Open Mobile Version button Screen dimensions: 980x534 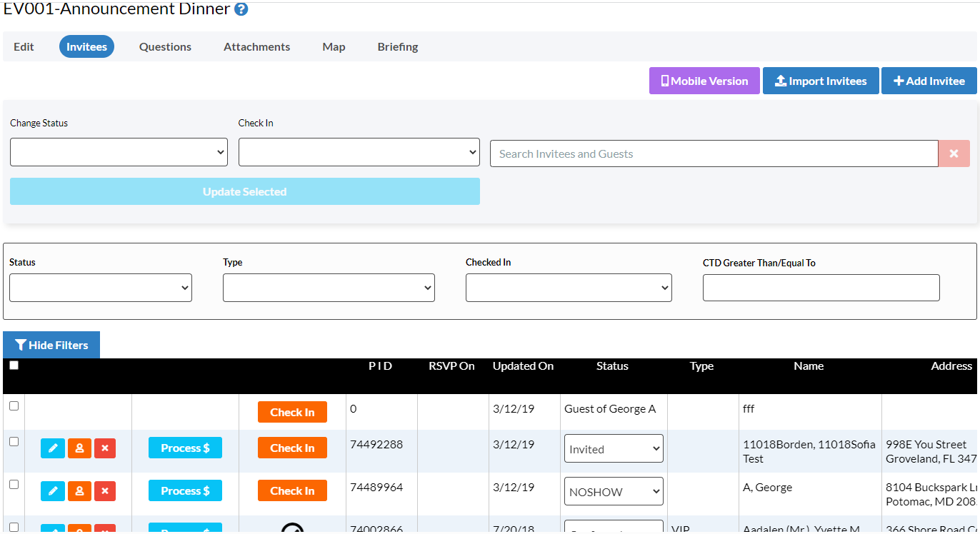click(x=704, y=81)
